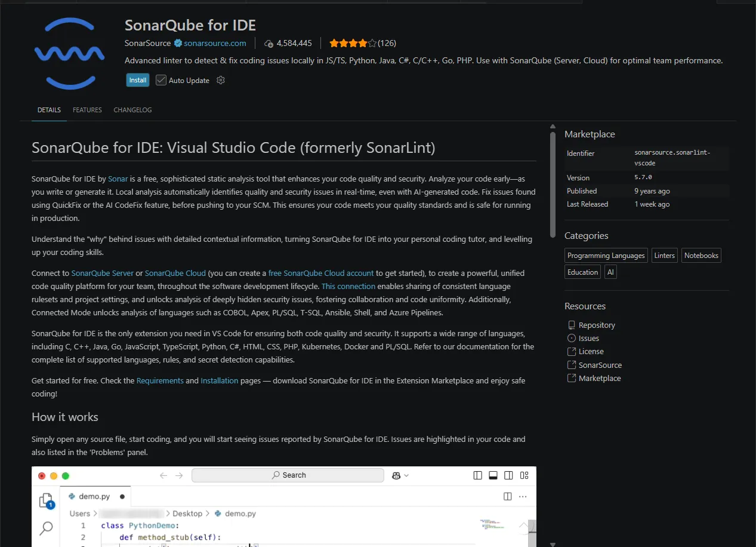Screen dimensions: 756x547
Task: Click the install count 4,584,445
Action: (294, 43)
